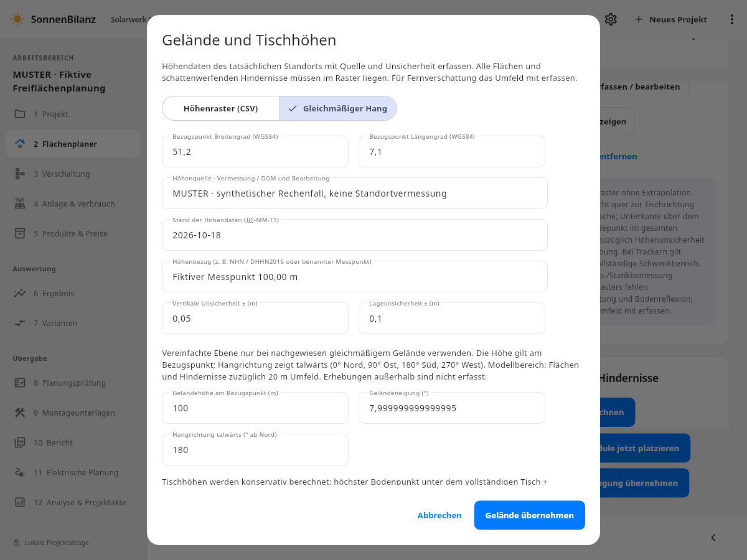Open settings via the gear icon
The width and height of the screenshot is (747, 560).
click(611, 19)
